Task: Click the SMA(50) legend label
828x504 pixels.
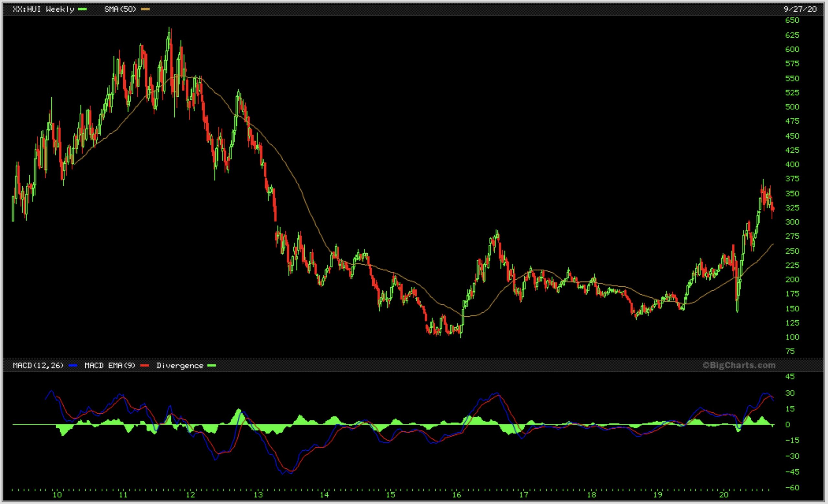Action: (120, 9)
